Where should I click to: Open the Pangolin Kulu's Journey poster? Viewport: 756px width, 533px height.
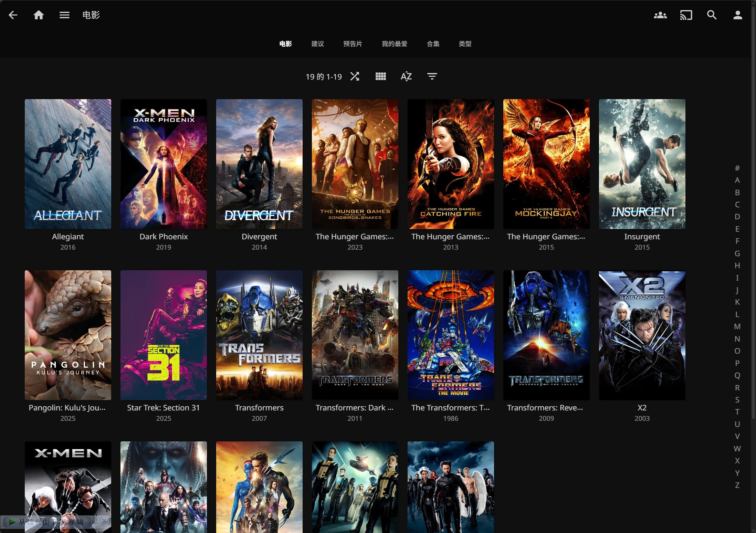click(68, 335)
